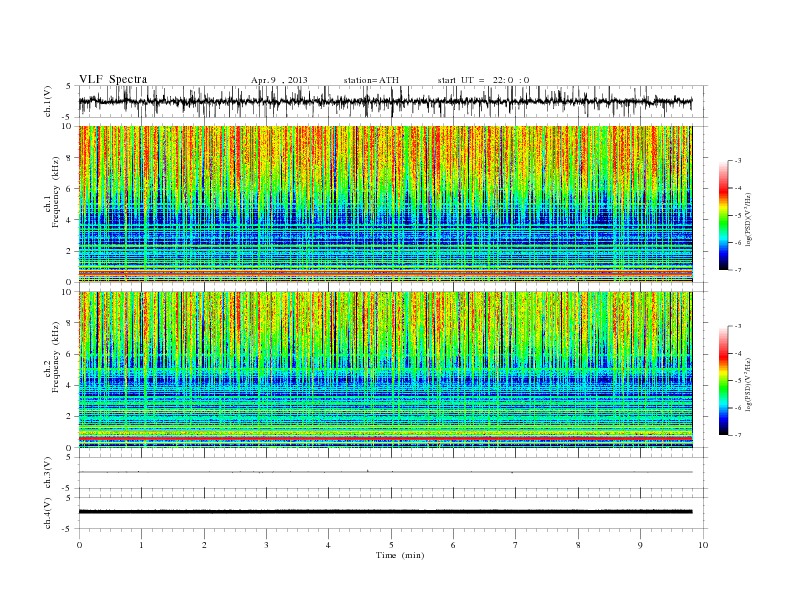Click the 'station=ATH' header label
The image size is (792, 612).
point(371,80)
